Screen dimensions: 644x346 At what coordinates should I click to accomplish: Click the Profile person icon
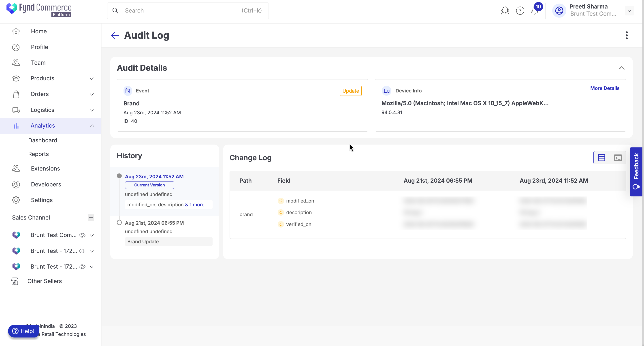(x=16, y=47)
